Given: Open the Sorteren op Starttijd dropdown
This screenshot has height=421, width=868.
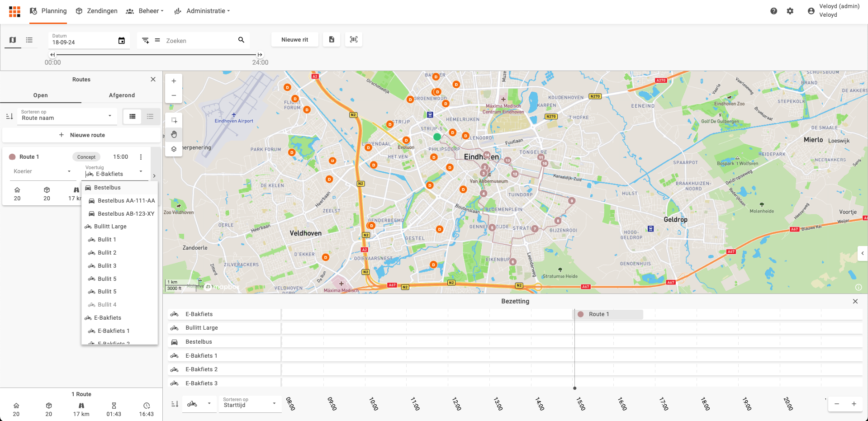Looking at the screenshot, I should tap(250, 404).
